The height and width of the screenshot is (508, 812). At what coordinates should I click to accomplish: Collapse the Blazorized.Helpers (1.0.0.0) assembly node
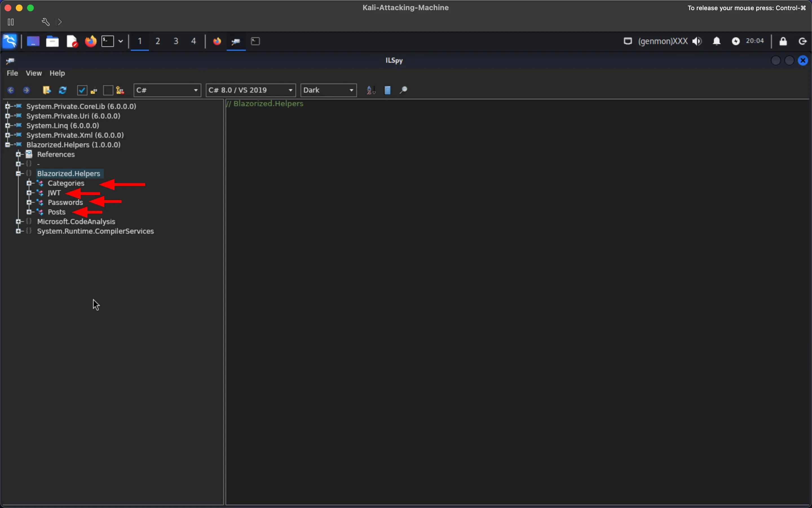[x=7, y=145]
